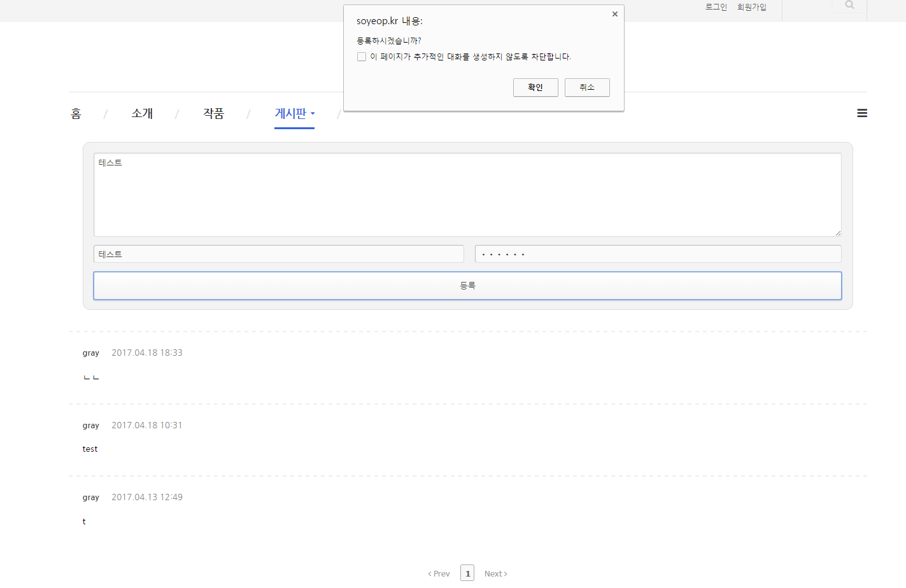Confirm the dialog by clicking 확인
Screen dimensions: 906x588
[535, 87]
